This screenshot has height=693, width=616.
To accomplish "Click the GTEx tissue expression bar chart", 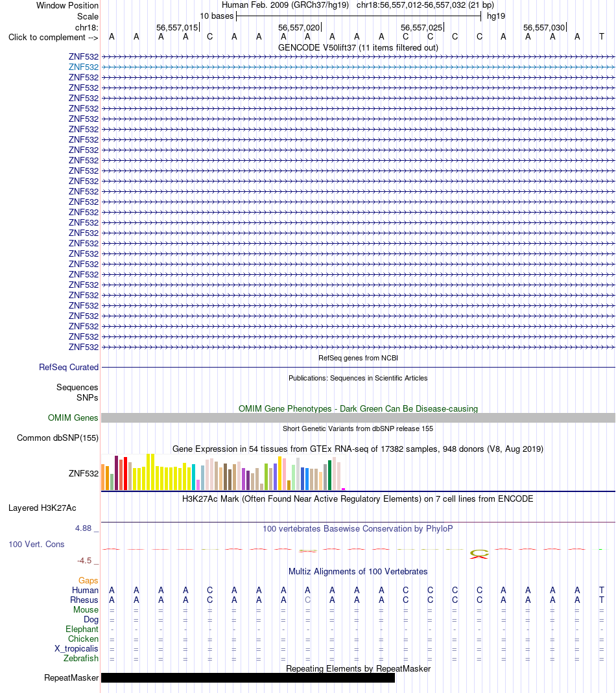I will [x=223, y=472].
